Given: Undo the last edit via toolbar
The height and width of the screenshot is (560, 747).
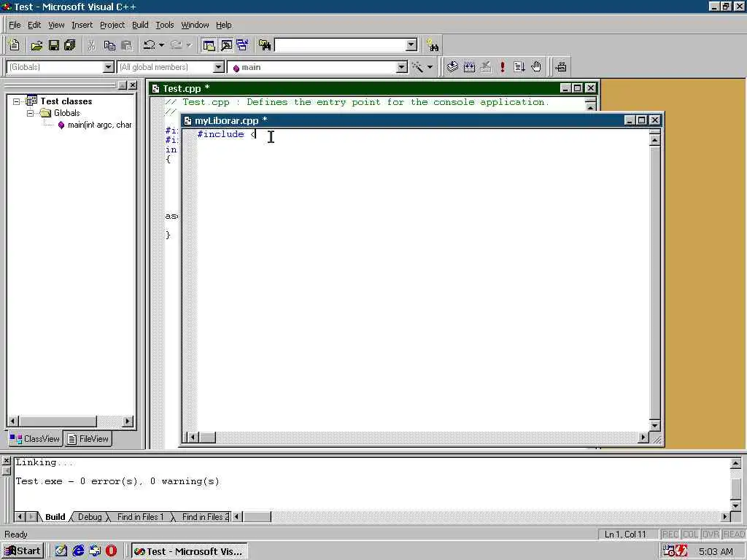Looking at the screenshot, I should pyautogui.click(x=149, y=45).
